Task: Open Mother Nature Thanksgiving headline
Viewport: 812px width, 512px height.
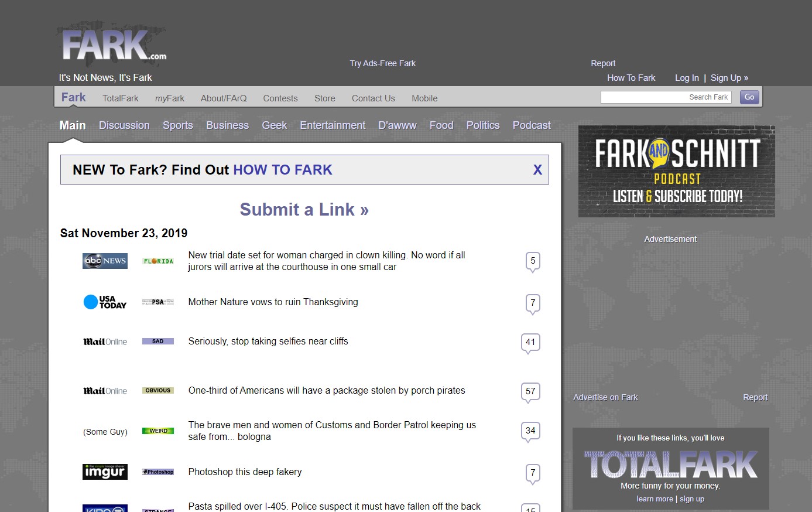Action: pos(273,302)
